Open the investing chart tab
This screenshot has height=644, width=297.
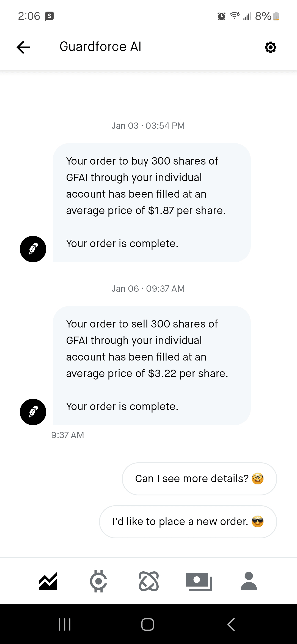tap(48, 581)
